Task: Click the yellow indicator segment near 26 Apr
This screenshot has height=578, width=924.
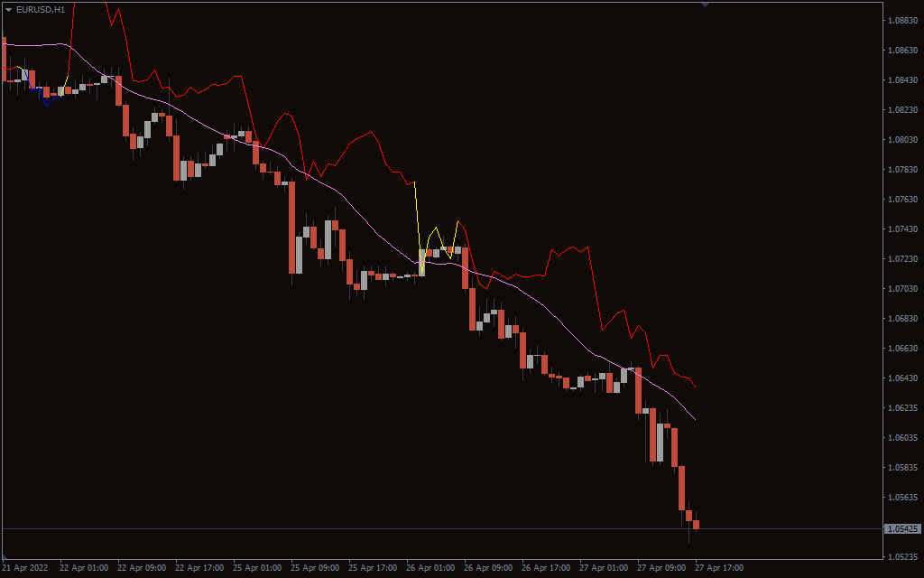Action: coord(417,217)
